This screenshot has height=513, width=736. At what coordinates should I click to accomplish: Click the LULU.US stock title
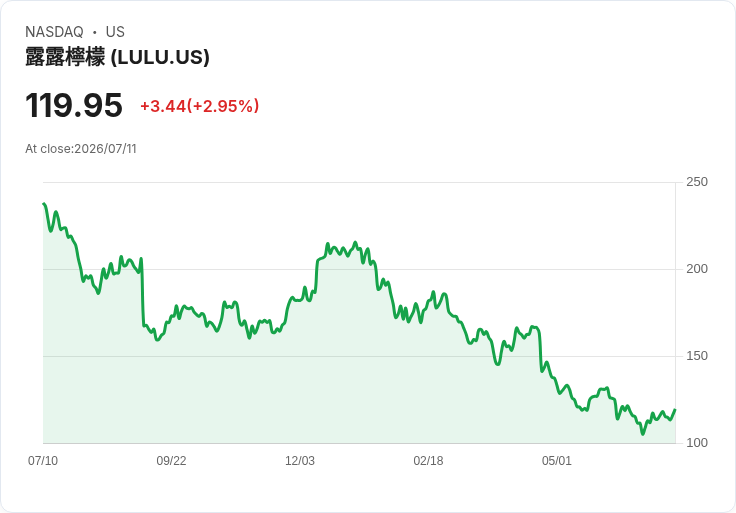pos(117,58)
